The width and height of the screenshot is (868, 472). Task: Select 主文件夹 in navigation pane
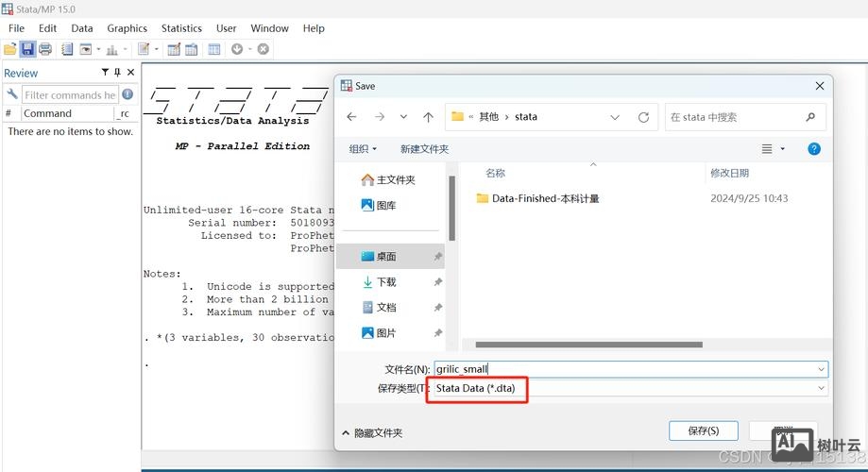point(388,180)
